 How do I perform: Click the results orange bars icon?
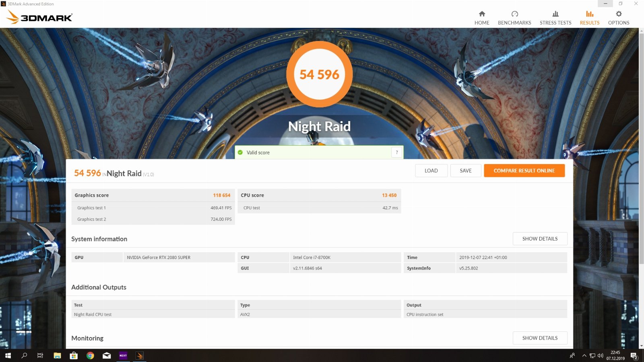click(590, 14)
